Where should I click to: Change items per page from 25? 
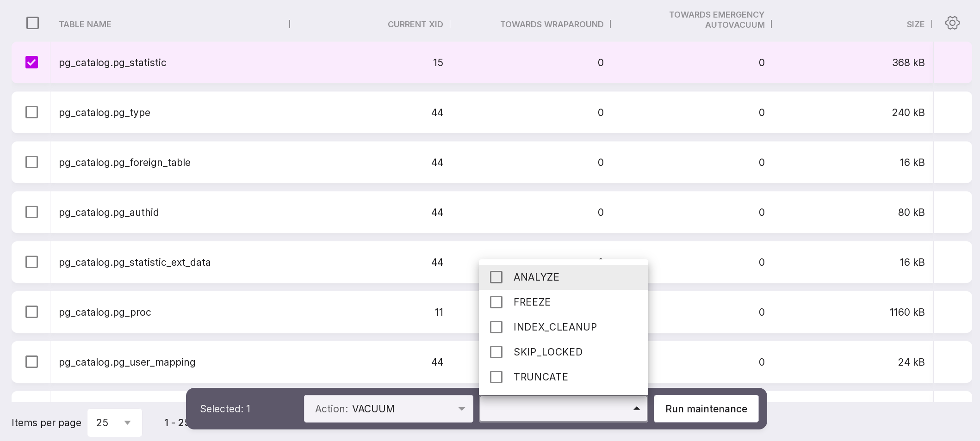coord(114,423)
